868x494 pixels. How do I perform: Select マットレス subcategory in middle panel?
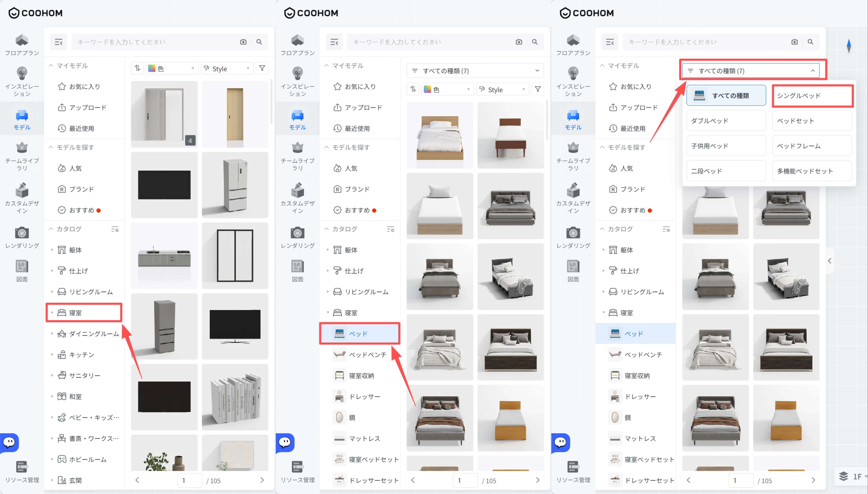[359, 438]
